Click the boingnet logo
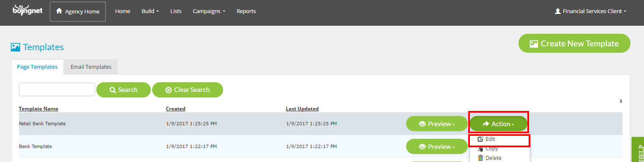Screen dimensions: 644x162 [x=27, y=10]
